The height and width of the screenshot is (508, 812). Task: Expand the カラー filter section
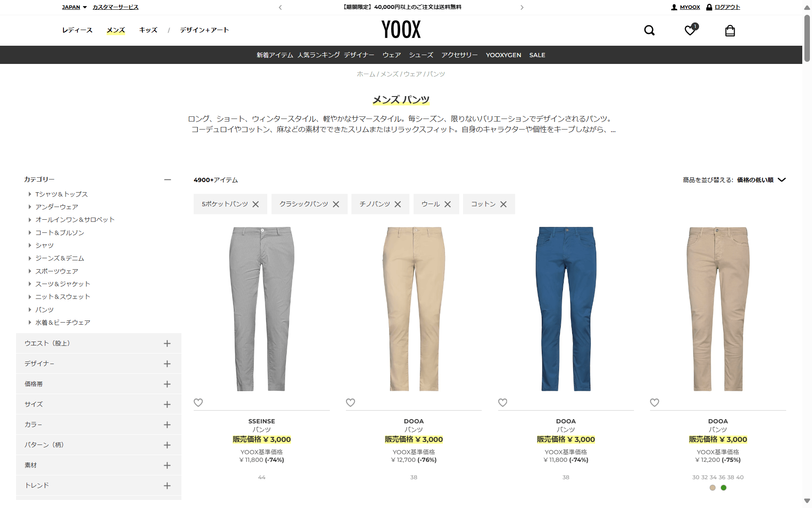99,425
